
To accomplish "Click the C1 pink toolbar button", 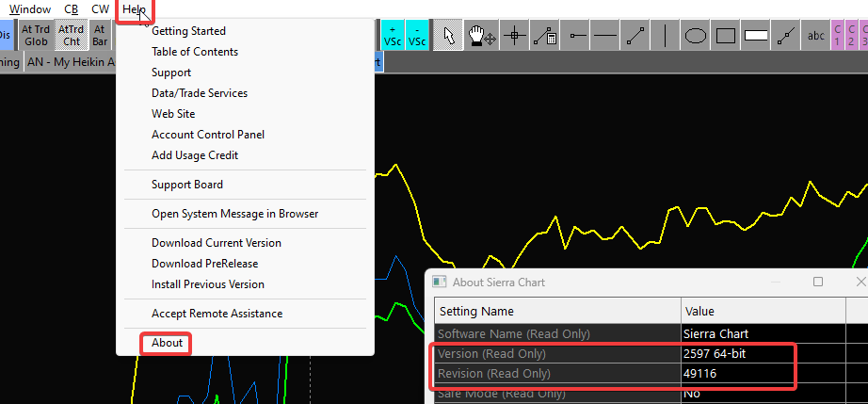I will coord(837,36).
